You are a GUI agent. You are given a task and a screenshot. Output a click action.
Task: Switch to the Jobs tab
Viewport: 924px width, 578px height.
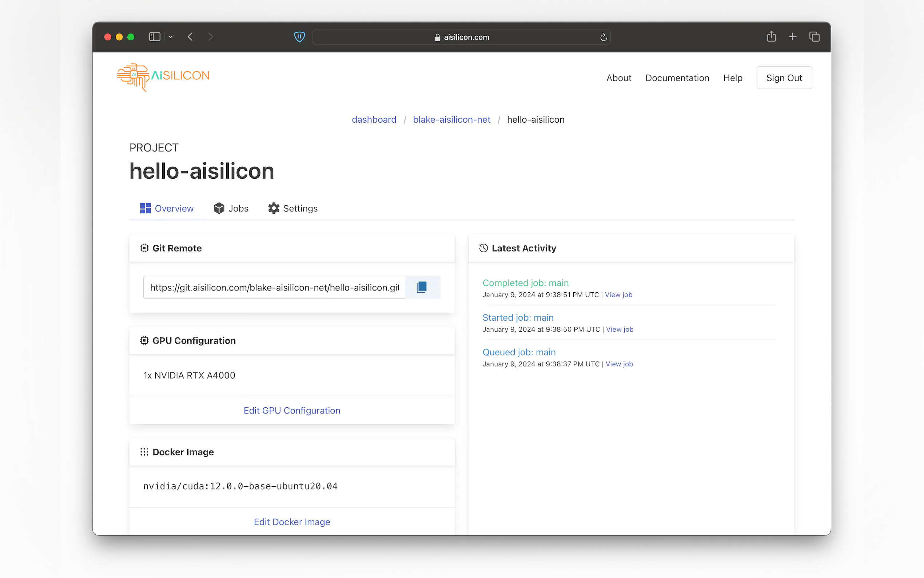(231, 208)
